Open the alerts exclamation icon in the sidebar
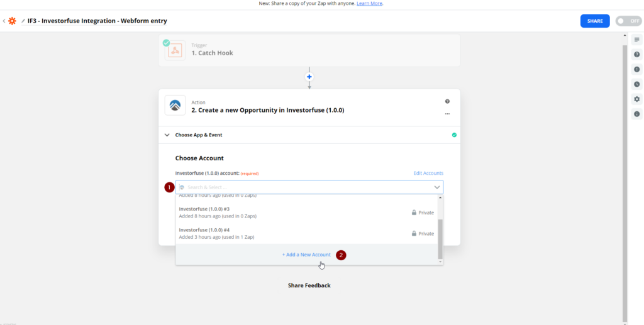Viewport: 644px width, 325px height. tap(636, 69)
